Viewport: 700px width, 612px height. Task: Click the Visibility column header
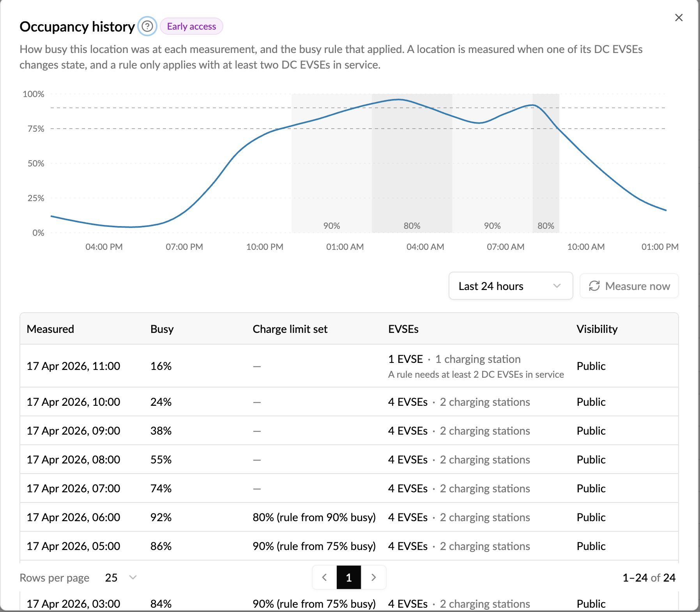coord(597,329)
